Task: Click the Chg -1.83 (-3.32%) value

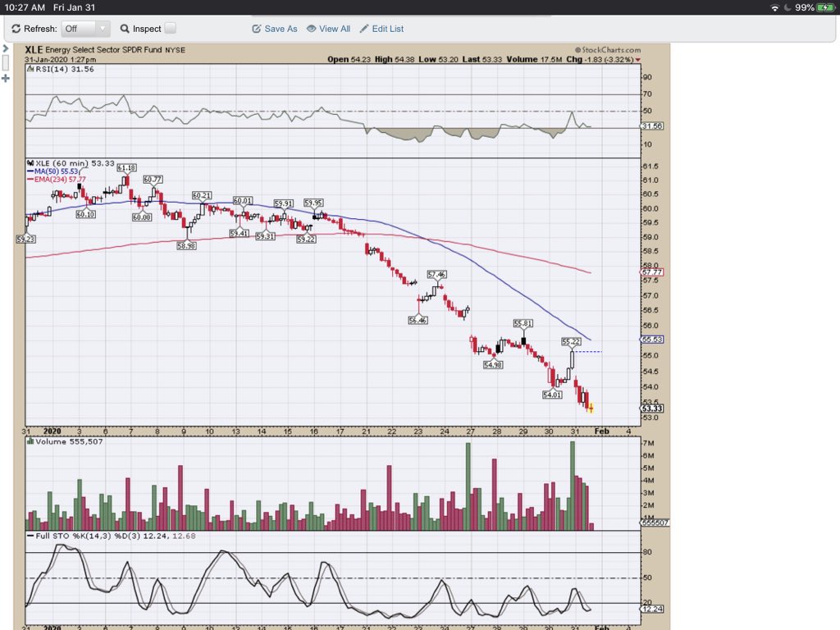Action: tap(600, 59)
